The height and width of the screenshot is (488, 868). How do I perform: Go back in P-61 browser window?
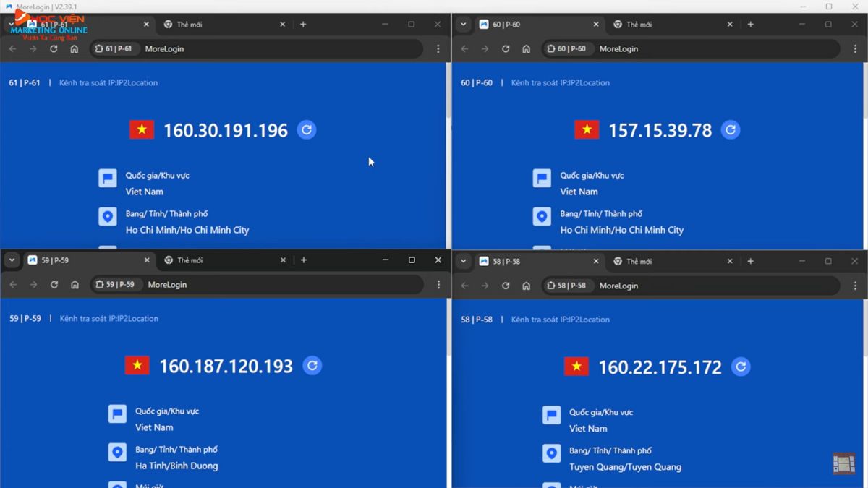(x=12, y=49)
